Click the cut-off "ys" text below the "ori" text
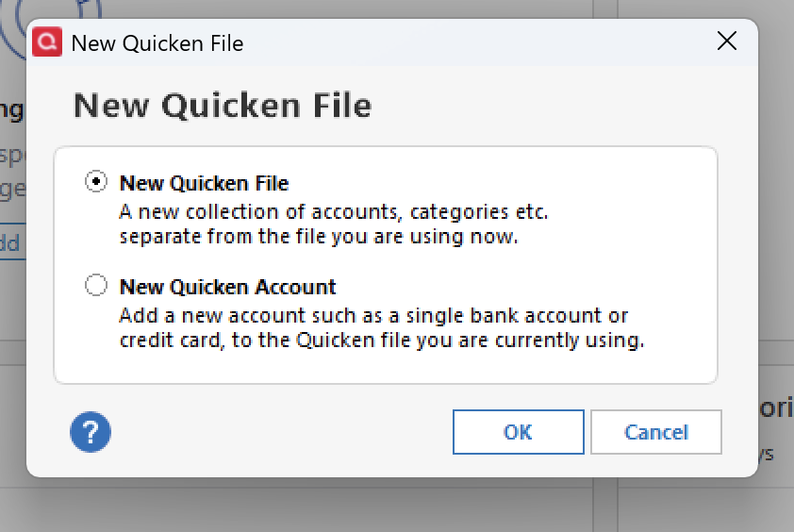The height and width of the screenshot is (532, 794). [767, 454]
